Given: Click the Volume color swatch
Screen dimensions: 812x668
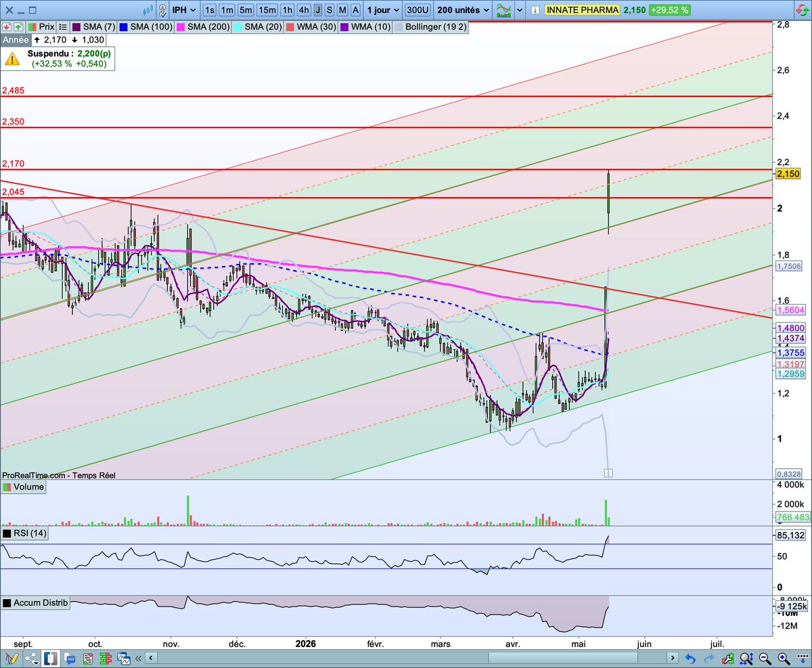Looking at the screenshot, I should coord(7,487).
